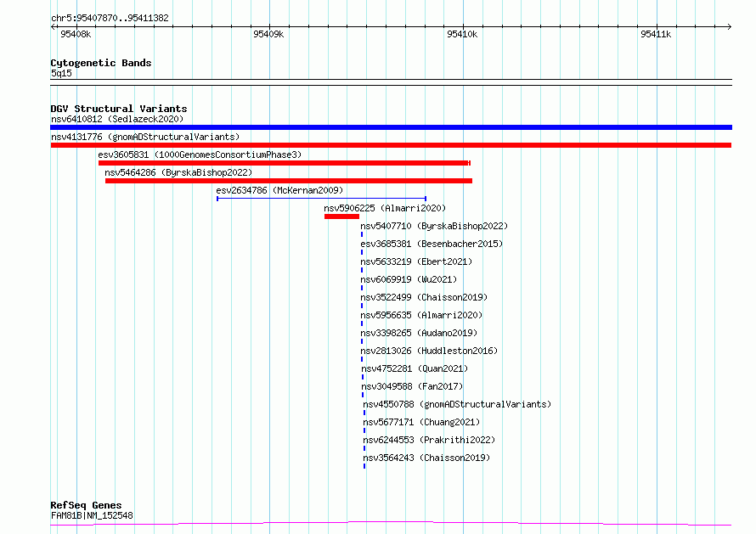Image resolution: width=756 pixels, height=534 pixels.
Task: Click the 95411k ruler position label
Action: (x=656, y=34)
